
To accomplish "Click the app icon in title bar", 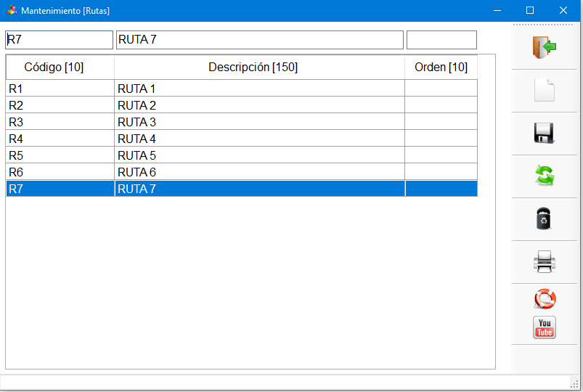I will click(x=12, y=10).
